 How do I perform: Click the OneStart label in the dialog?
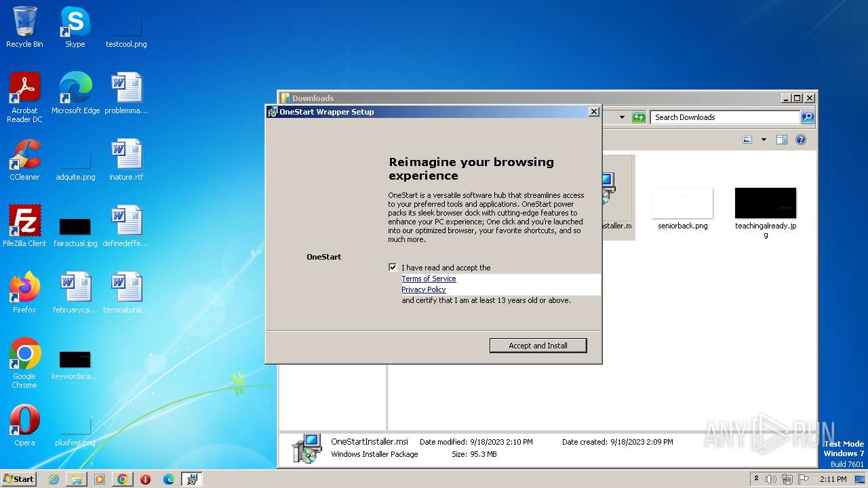[x=324, y=257]
